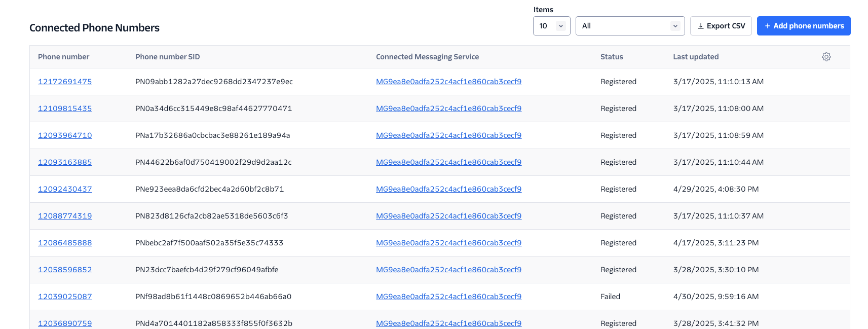View phone number 12086485888 details

65,243
